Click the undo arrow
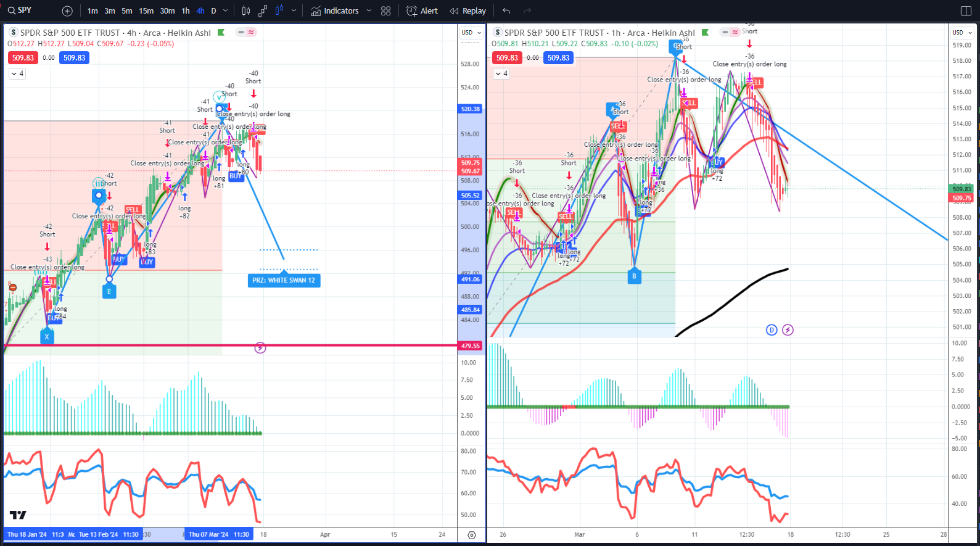 (x=506, y=11)
